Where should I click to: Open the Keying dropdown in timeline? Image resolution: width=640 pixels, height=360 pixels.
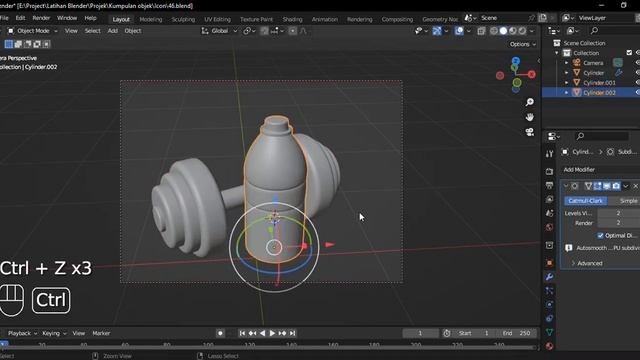[54, 333]
